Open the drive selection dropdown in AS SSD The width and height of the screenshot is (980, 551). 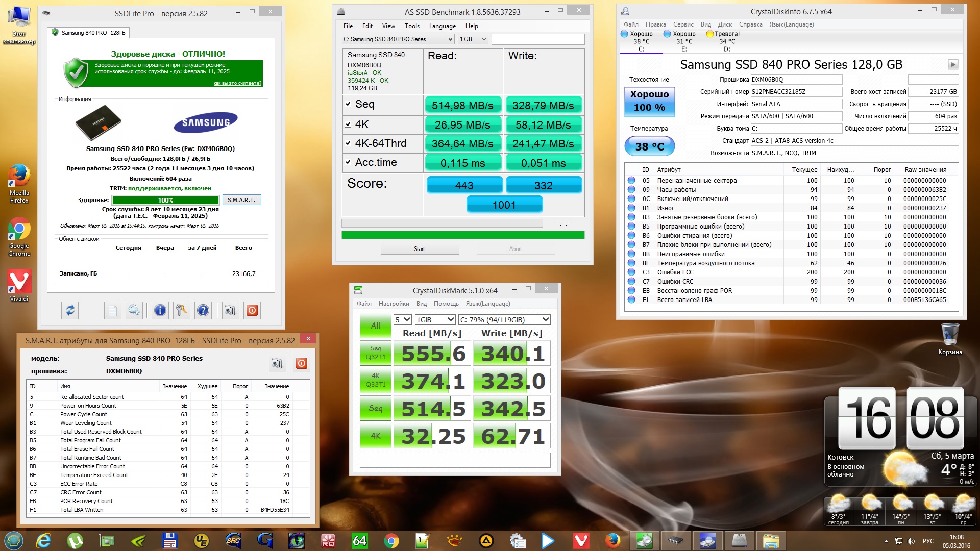[x=398, y=39]
